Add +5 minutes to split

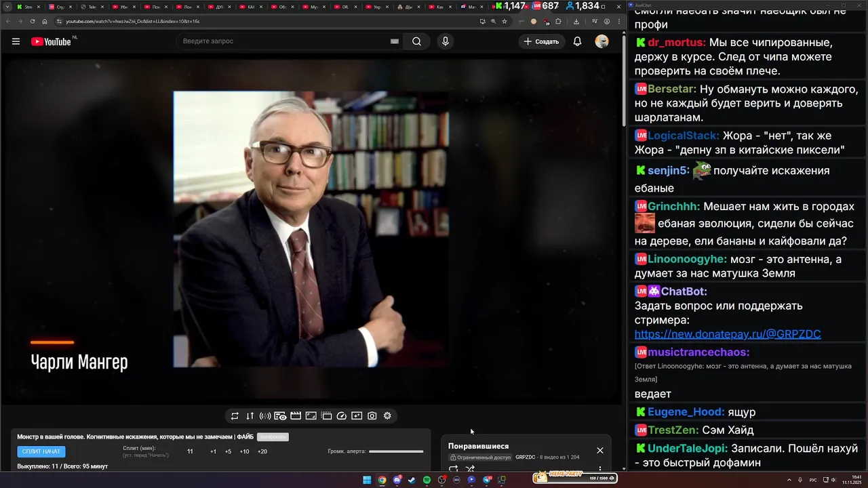[x=228, y=451]
